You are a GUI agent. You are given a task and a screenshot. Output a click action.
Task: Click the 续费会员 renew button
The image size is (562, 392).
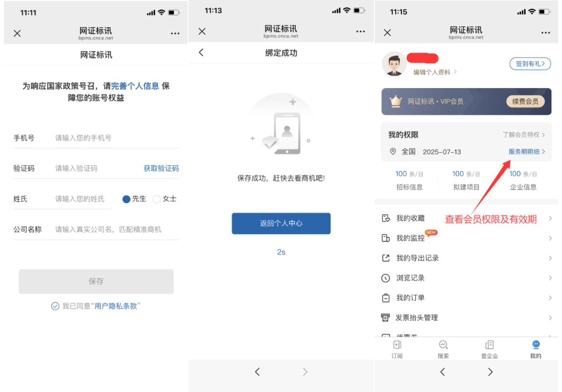pos(525,101)
